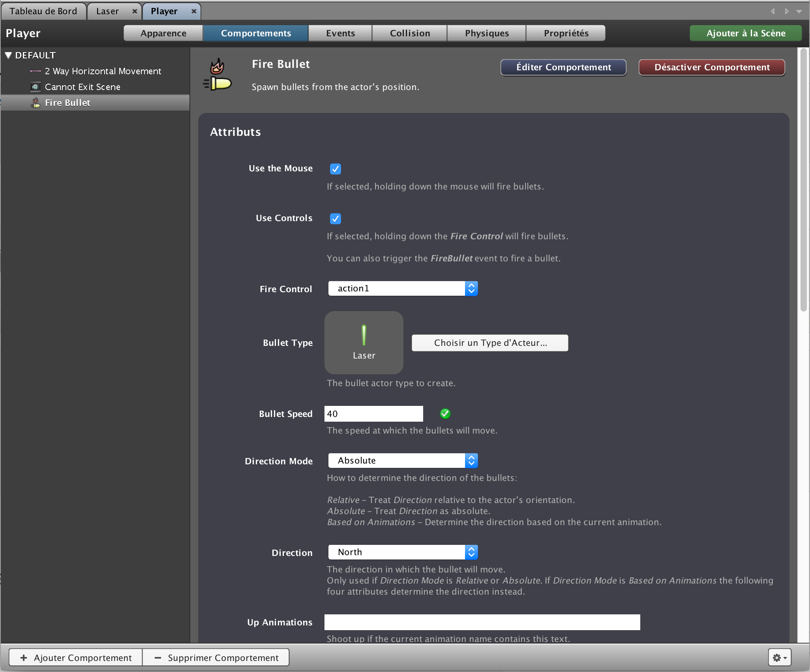
Task: Open the Direction Mode dropdown
Action: tap(402, 460)
